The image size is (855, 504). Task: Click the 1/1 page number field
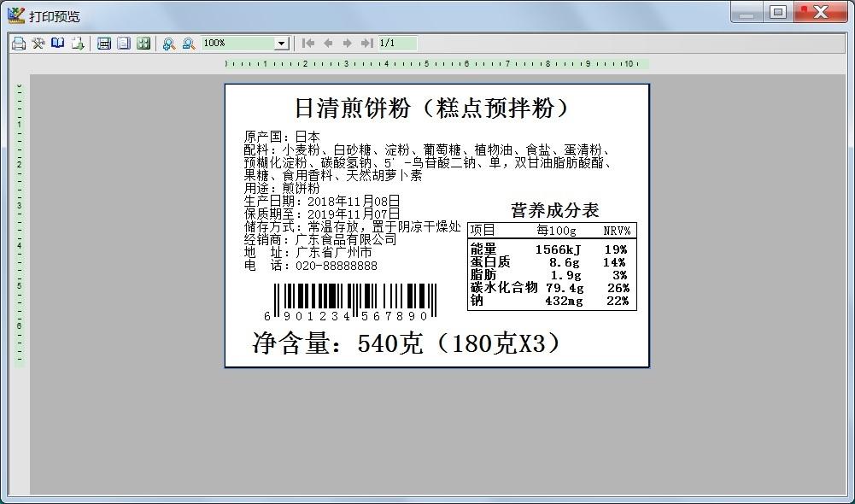tap(397, 43)
